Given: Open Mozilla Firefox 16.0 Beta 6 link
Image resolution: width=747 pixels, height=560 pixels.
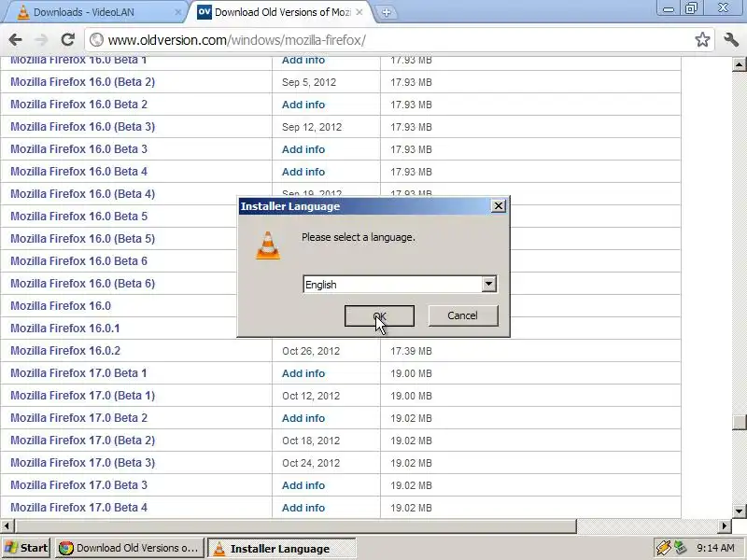Looking at the screenshot, I should (78, 261).
